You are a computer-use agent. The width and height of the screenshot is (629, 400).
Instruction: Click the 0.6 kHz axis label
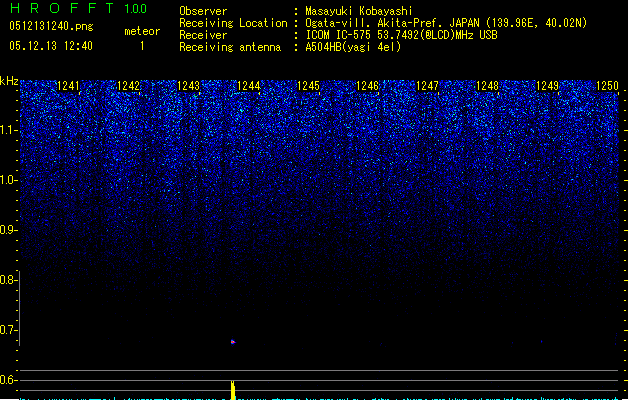click(x=8, y=380)
